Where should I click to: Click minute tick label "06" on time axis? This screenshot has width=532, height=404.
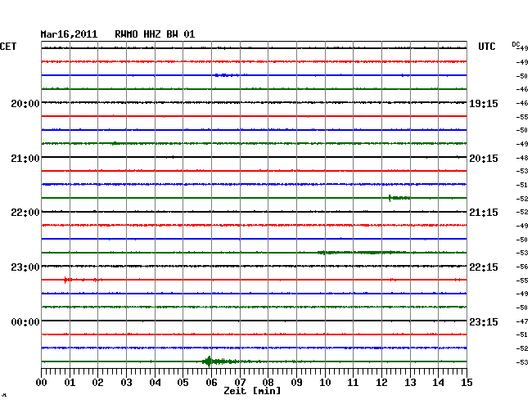click(211, 383)
